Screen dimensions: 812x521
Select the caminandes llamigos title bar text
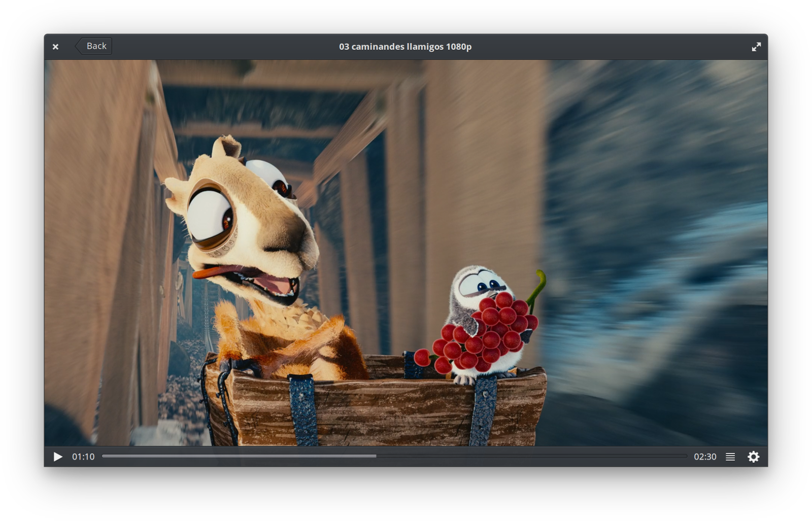405,46
